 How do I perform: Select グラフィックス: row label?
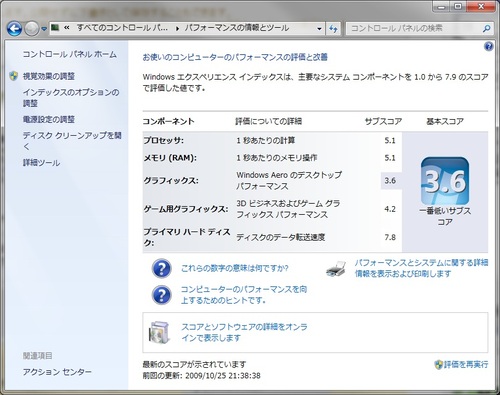pos(171,181)
